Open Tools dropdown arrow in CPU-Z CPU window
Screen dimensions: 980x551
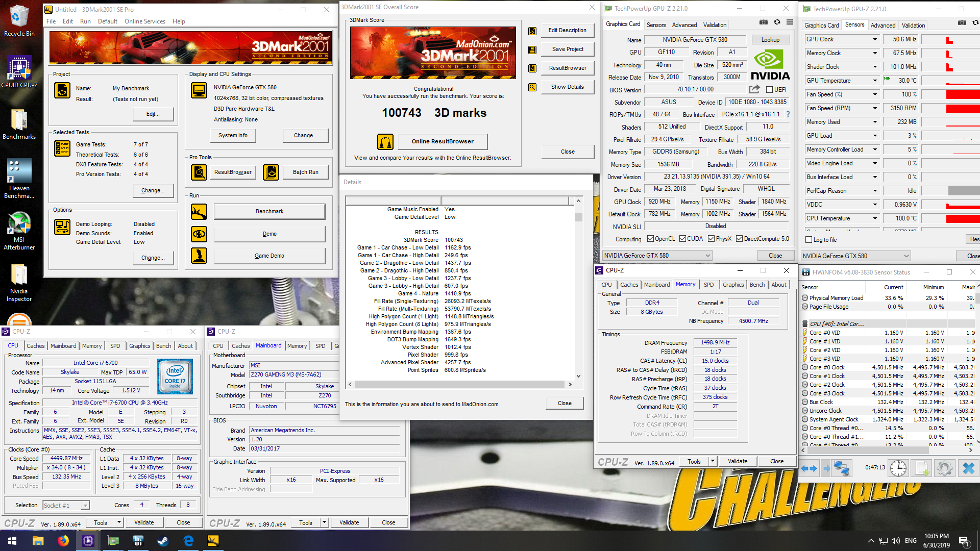click(x=119, y=522)
